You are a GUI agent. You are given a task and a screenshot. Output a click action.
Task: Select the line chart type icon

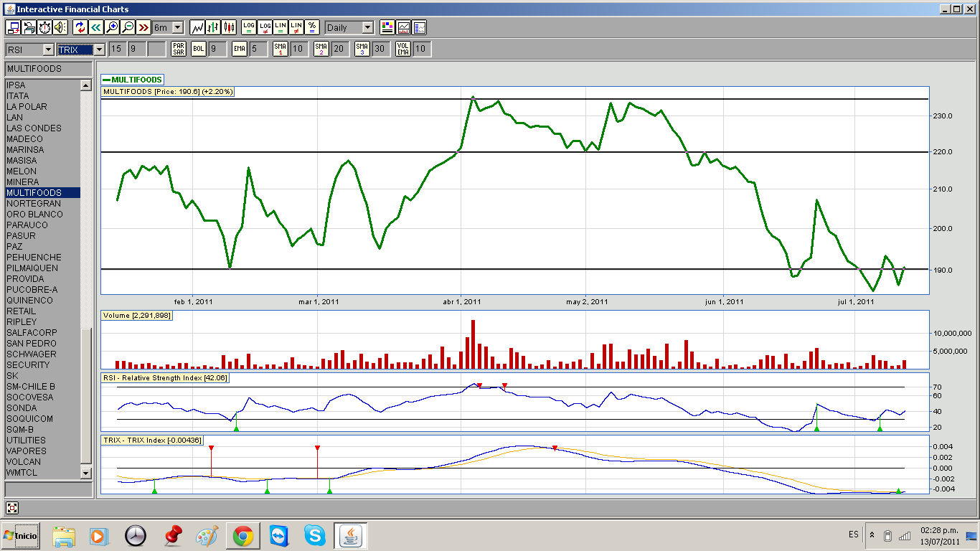click(x=197, y=27)
